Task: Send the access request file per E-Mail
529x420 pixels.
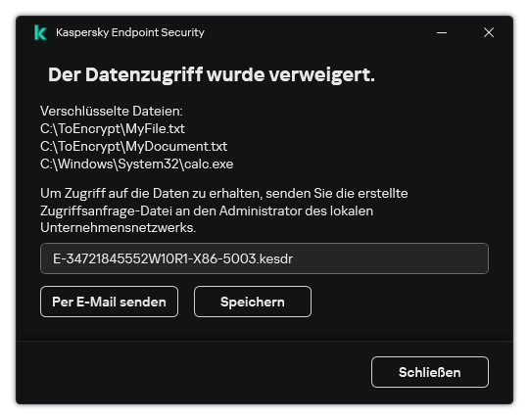Action: coord(109,302)
